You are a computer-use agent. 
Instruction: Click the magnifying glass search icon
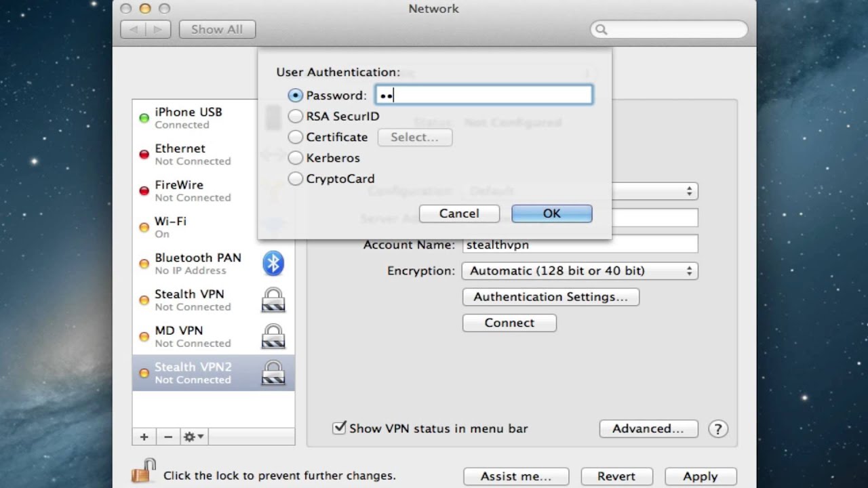point(601,30)
